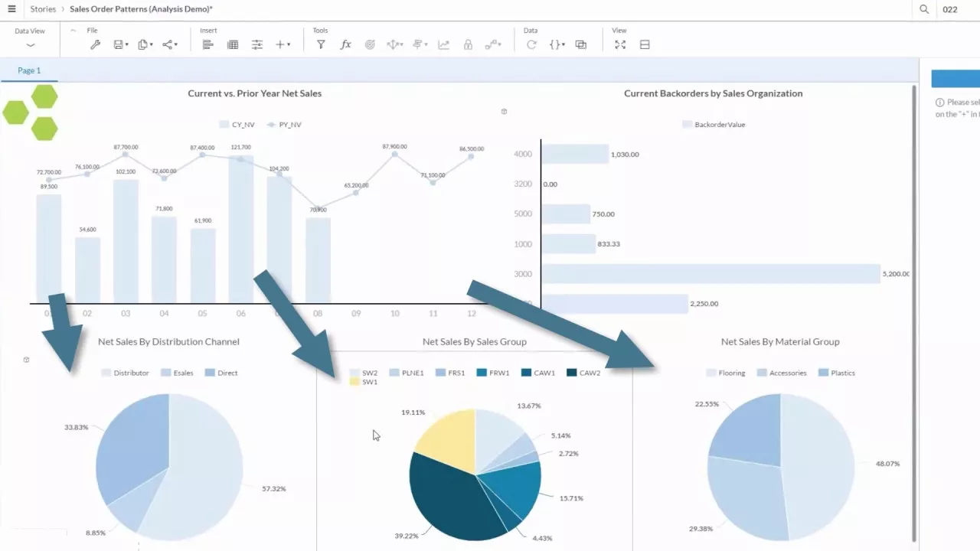
Task: Open the story filter tool
Action: pyautogui.click(x=321, y=45)
